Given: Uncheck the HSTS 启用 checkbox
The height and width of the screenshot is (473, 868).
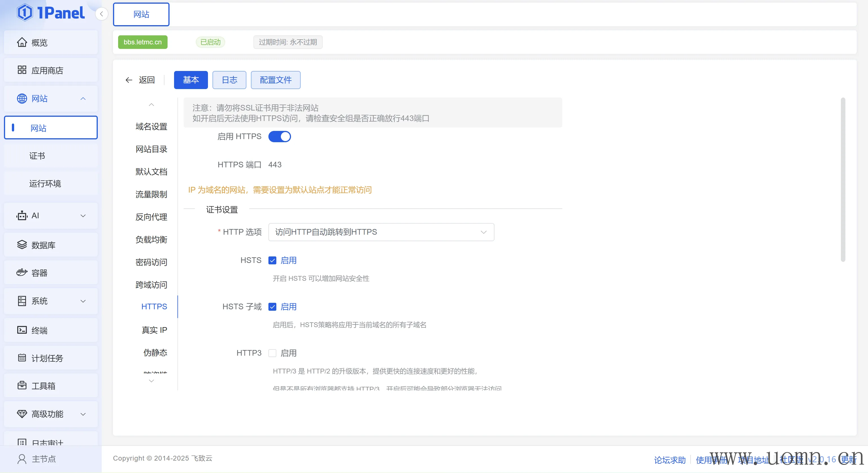Looking at the screenshot, I should click(x=272, y=260).
